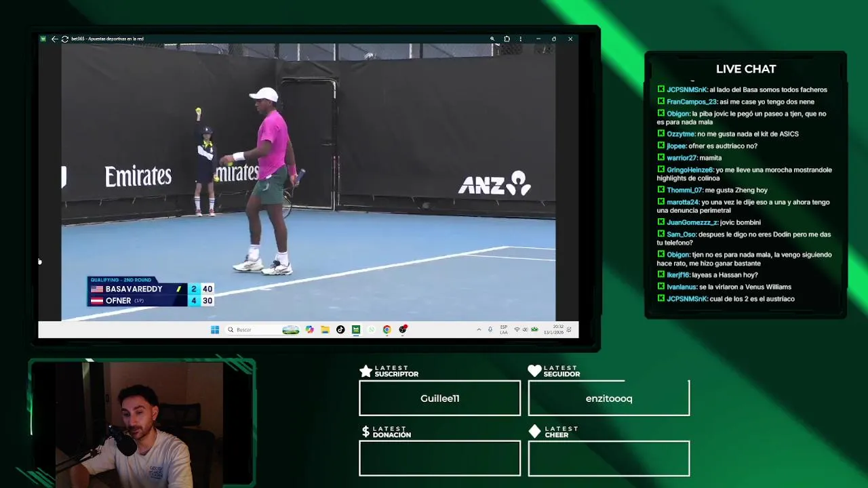Screen dimensions: 868x488
Task: Open File Explorer from the taskbar
Action: point(325,329)
